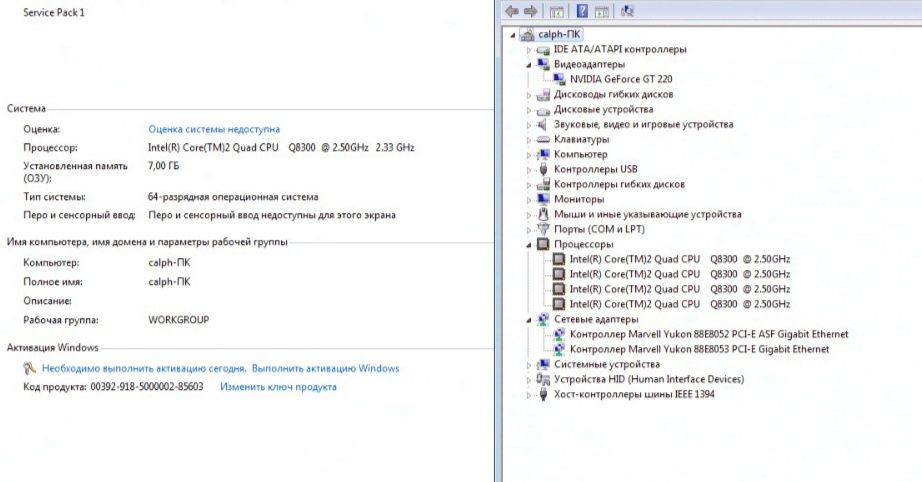Viewport: 922px width, 482px height.
Task: Collapse the calph-ПК root node
Action: tap(513, 35)
